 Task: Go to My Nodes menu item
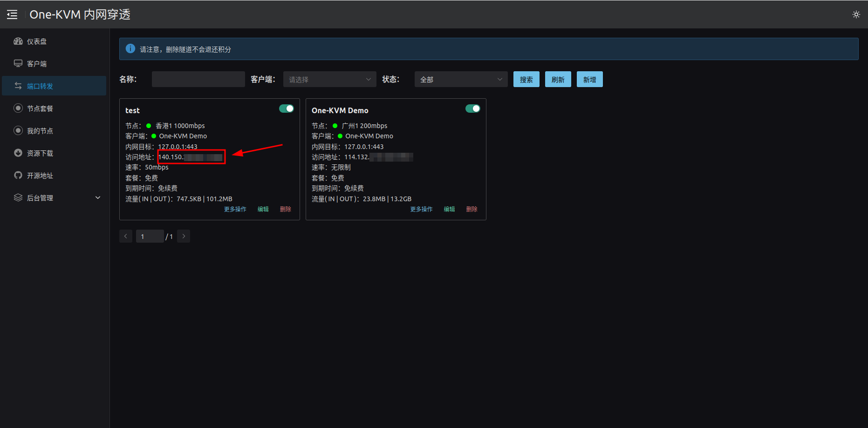pos(40,131)
